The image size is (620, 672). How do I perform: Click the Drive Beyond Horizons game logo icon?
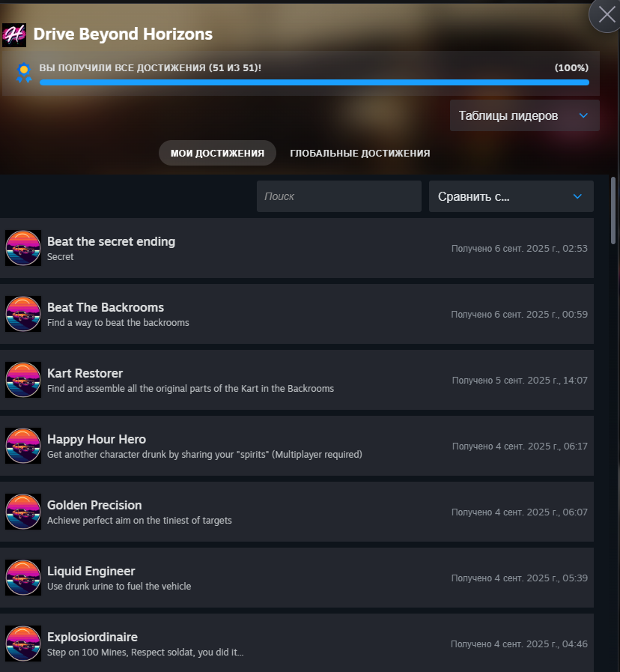[14, 35]
